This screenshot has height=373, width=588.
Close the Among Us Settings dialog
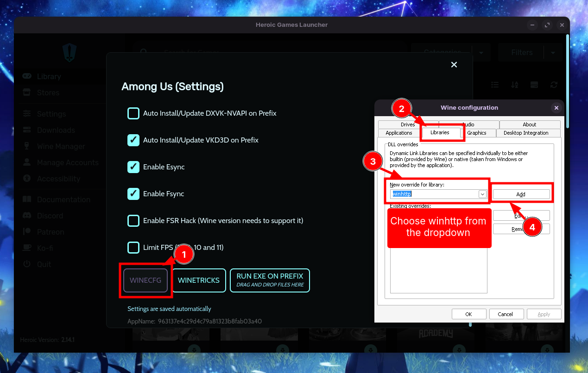454,65
